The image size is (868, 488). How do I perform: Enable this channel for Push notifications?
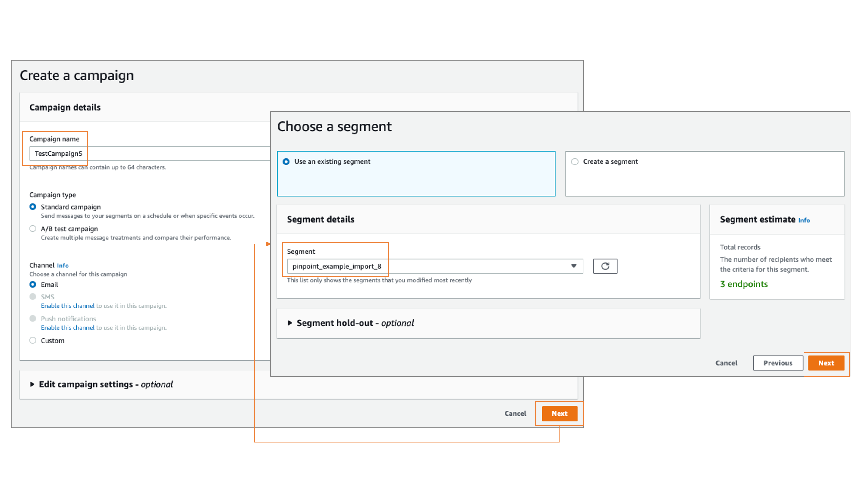67,327
